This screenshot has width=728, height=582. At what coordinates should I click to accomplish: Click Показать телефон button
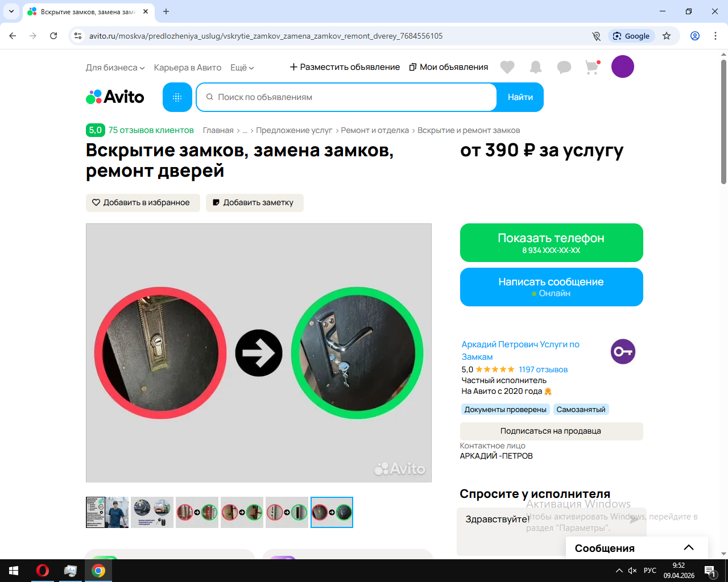[552, 243]
